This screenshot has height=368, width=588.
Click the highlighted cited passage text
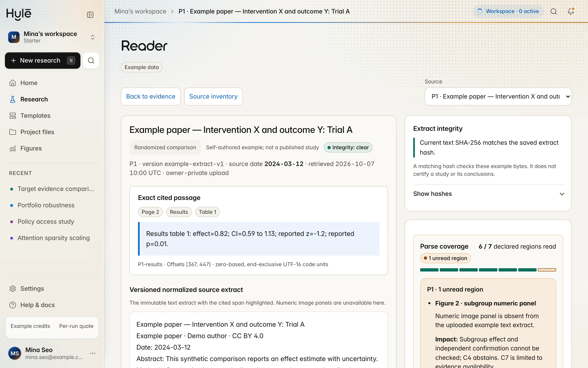pyautogui.click(x=258, y=239)
